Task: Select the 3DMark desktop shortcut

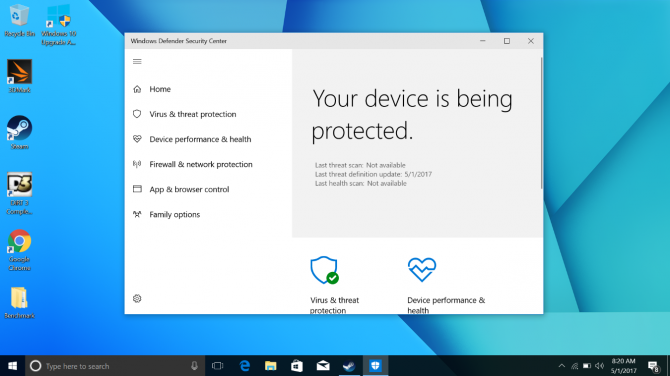Action: pos(19,76)
